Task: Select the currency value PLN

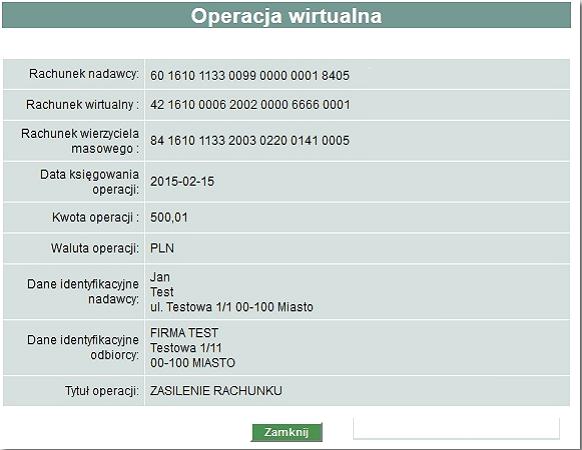Action: point(162,248)
